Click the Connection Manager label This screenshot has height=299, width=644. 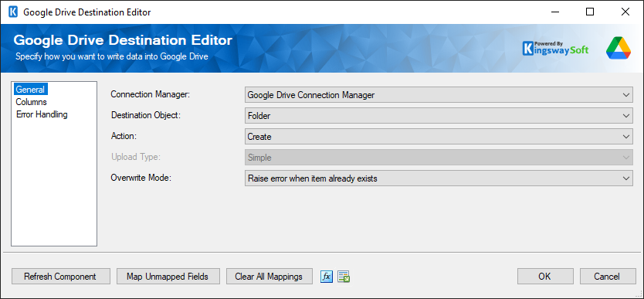[x=151, y=94]
